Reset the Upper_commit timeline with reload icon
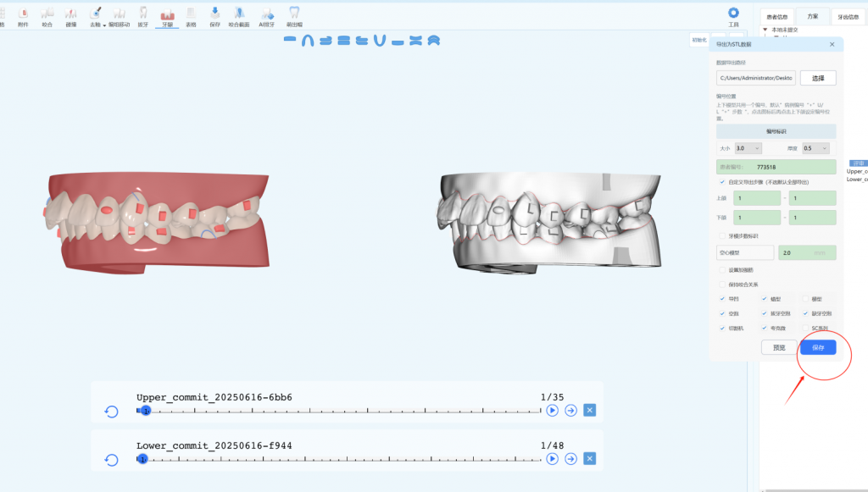Viewport: 868px width, 492px height. [111, 412]
